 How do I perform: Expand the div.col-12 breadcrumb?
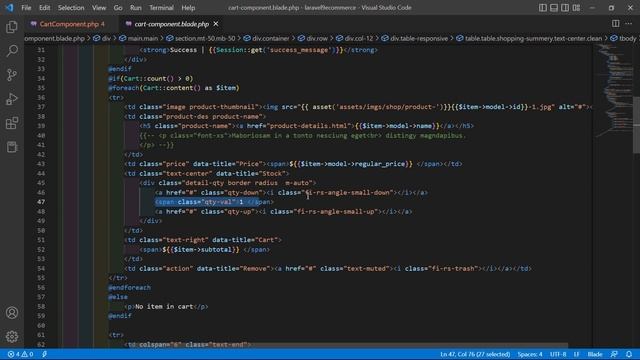pos(359,38)
